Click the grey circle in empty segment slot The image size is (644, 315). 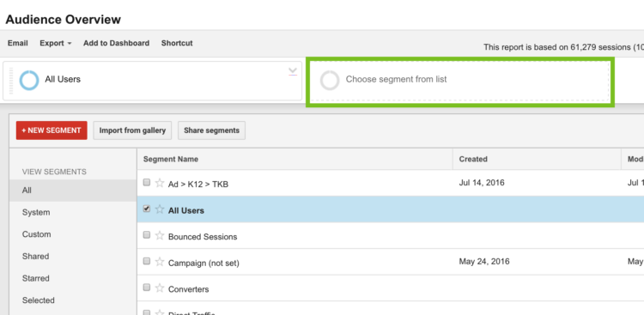[330, 80]
